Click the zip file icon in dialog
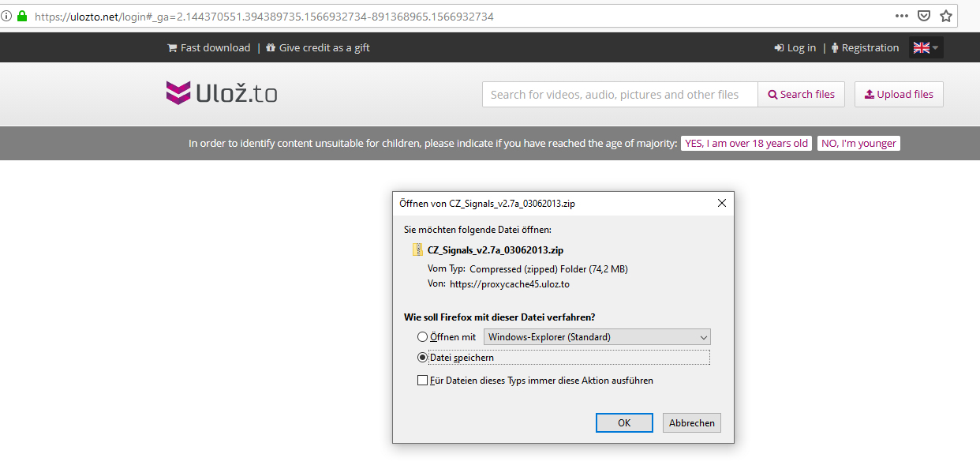The width and height of the screenshot is (980, 469). coord(418,250)
